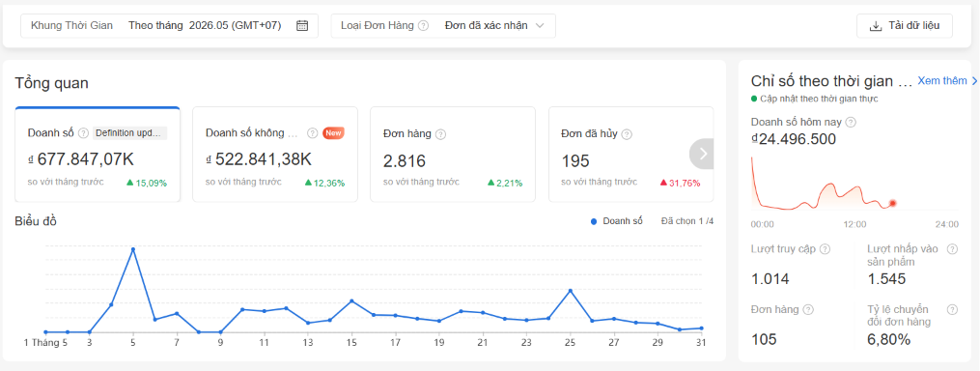Click help icon beside realtime Đơn hàng

coord(808,310)
